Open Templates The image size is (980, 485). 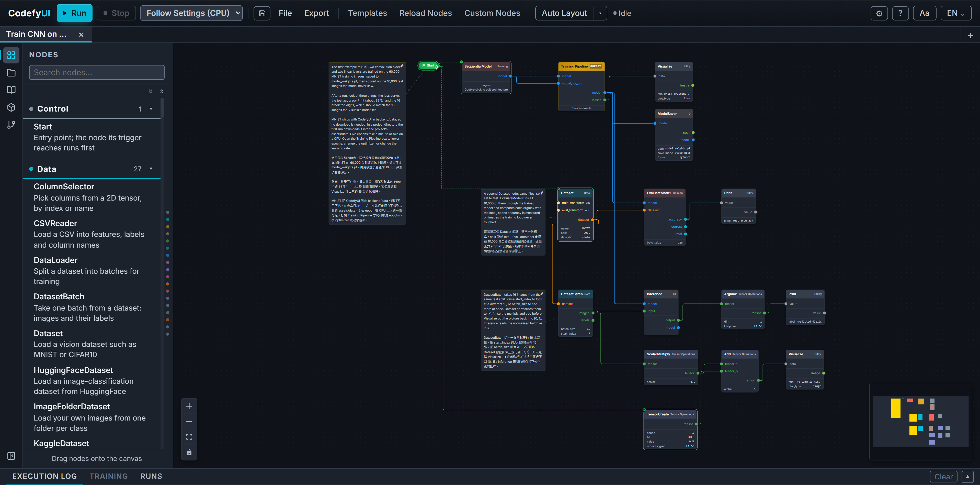tap(368, 13)
